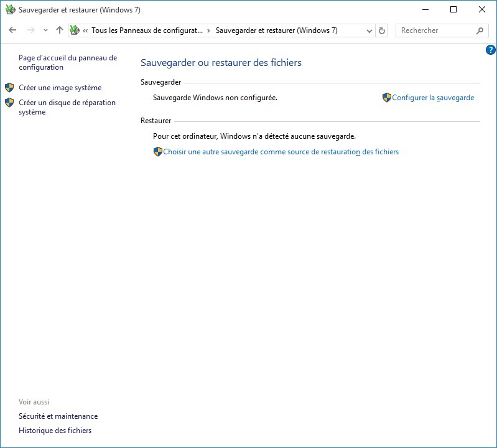Click Créer une image système link
The height and width of the screenshot is (448, 497).
(60, 88)
